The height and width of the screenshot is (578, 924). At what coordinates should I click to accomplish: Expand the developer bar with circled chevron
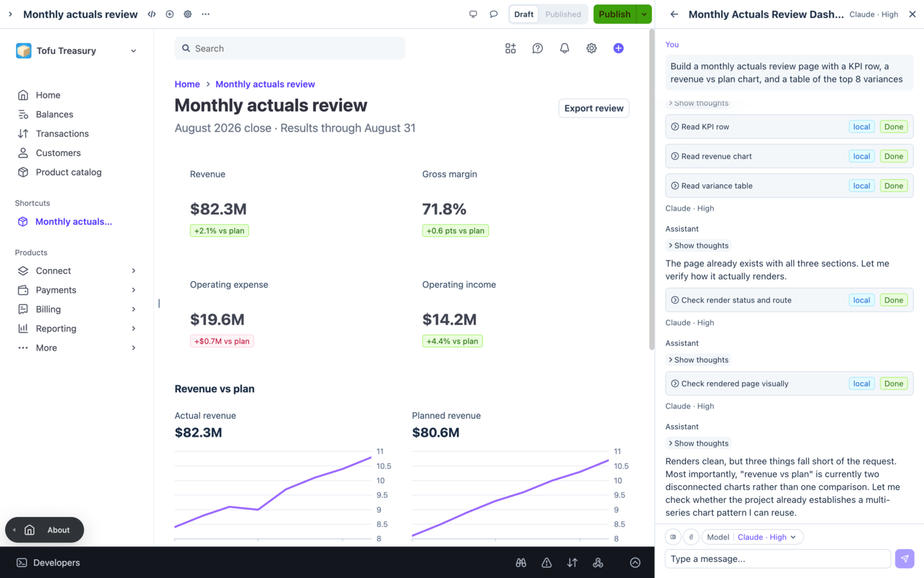coord(635,563)
